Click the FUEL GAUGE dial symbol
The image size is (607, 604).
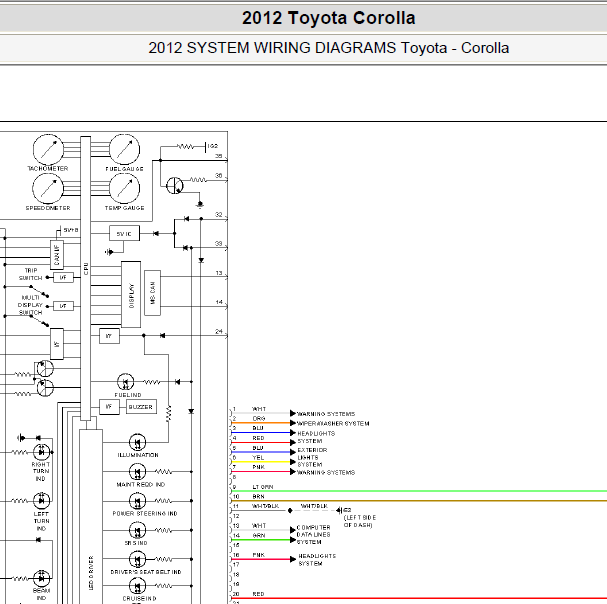click(124, 149)
